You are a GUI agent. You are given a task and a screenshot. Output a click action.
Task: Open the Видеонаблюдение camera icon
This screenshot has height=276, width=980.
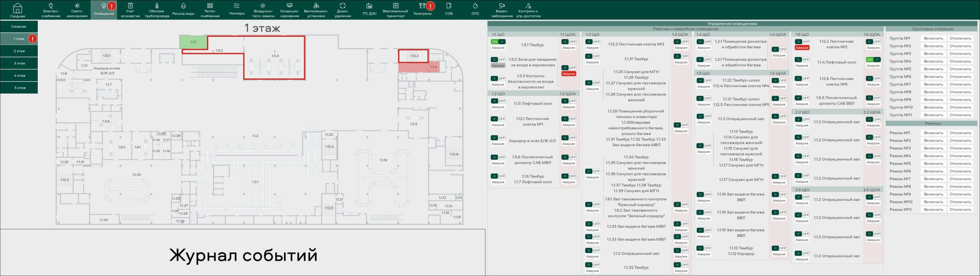(501, 10)
